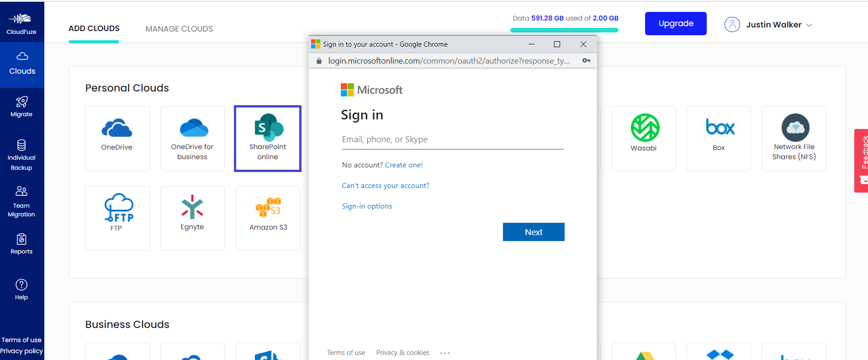868x360 pixels.
Task: Click the Upgrade button
Action: coord(676,23)
